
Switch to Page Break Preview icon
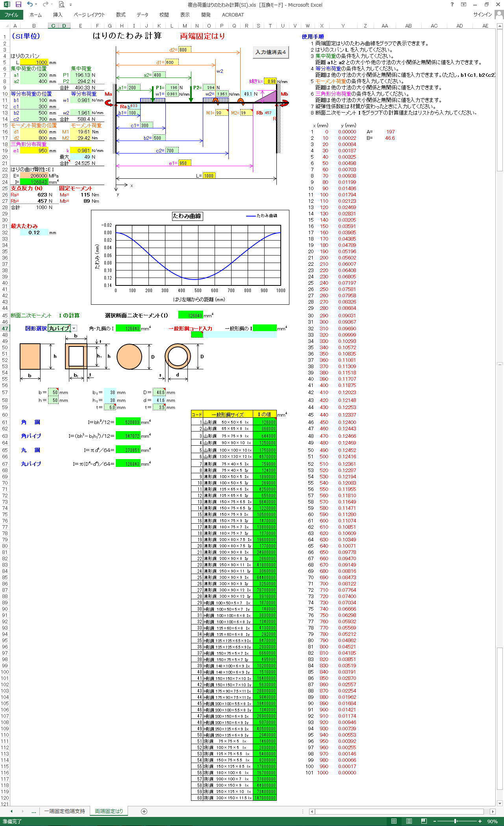(424, 821)
